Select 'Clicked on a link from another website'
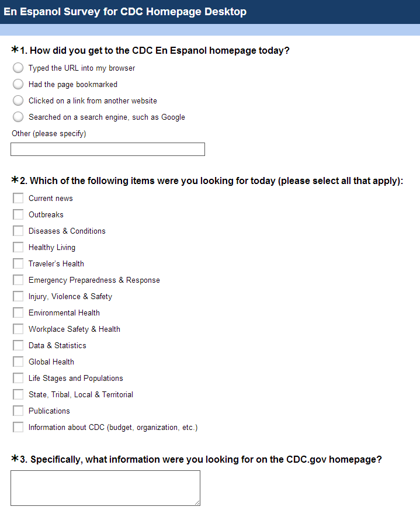 18,100
